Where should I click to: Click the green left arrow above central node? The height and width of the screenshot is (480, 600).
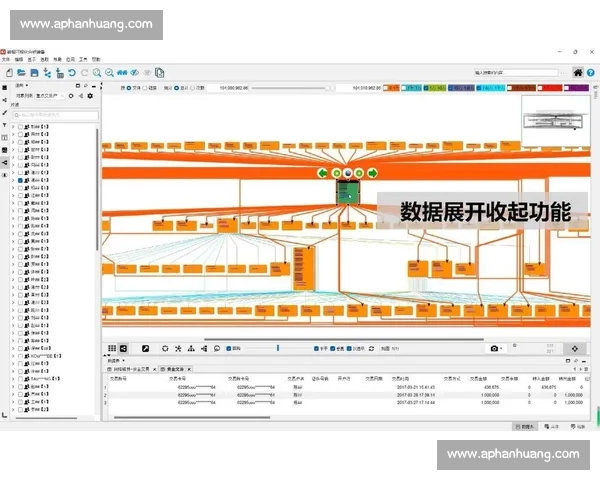323,173
